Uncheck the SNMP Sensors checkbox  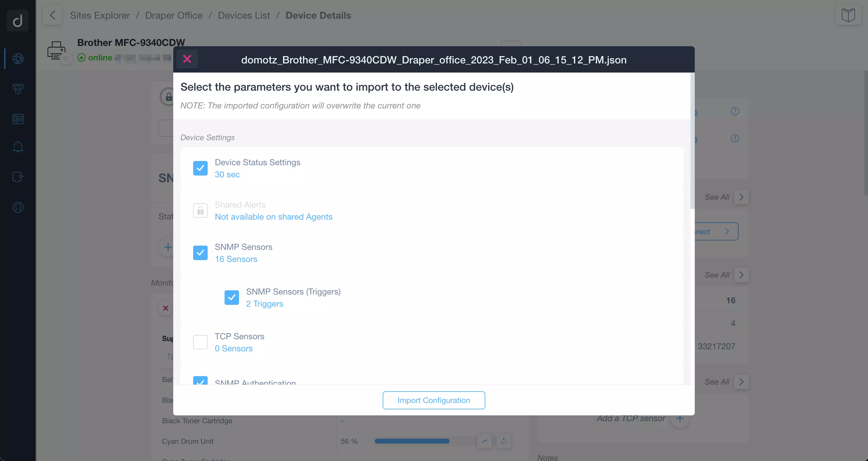200,253
